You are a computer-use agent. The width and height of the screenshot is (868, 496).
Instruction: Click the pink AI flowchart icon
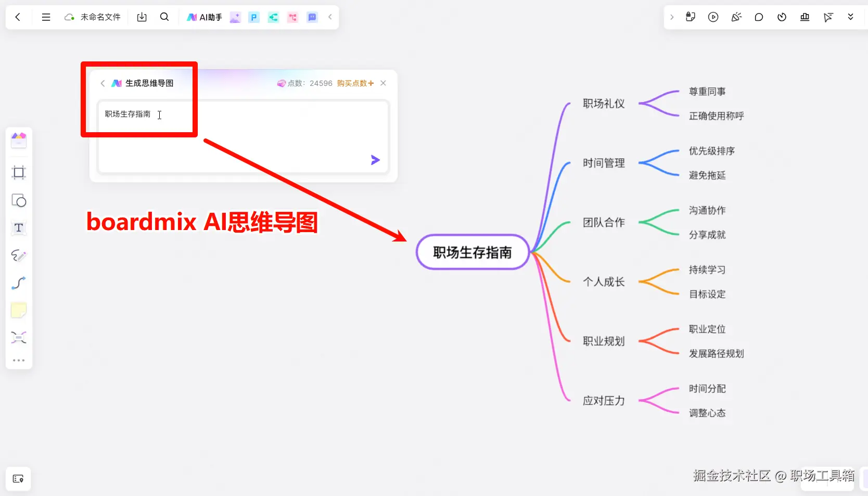click(292, 17)
